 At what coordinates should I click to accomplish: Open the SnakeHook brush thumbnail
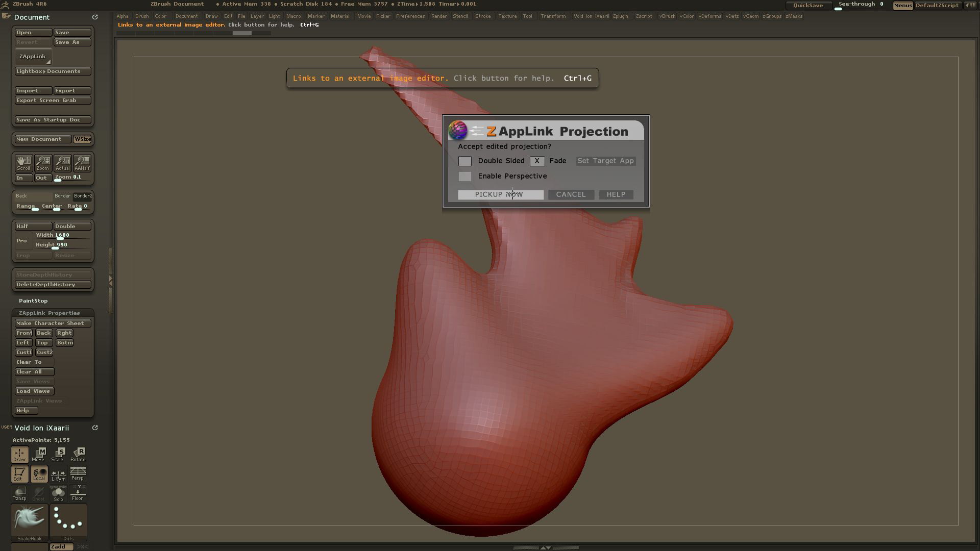(x=30, y=522)
